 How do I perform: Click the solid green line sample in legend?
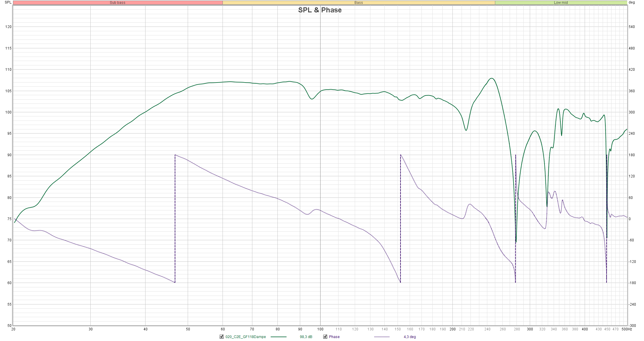(x=278, y=337)
